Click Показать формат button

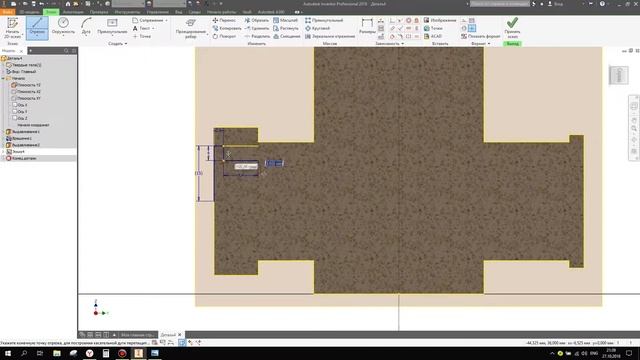coord(480,36)
